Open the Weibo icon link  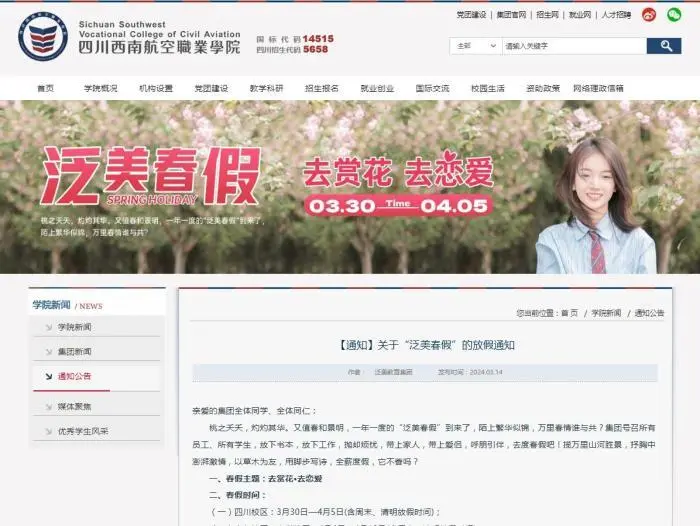coord(649,15)
